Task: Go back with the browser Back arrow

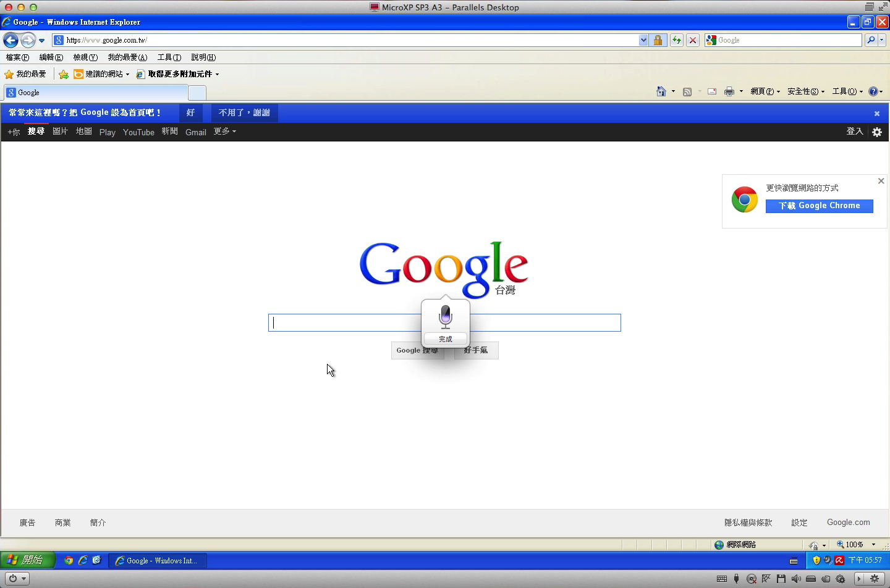Action: point(11,40)
